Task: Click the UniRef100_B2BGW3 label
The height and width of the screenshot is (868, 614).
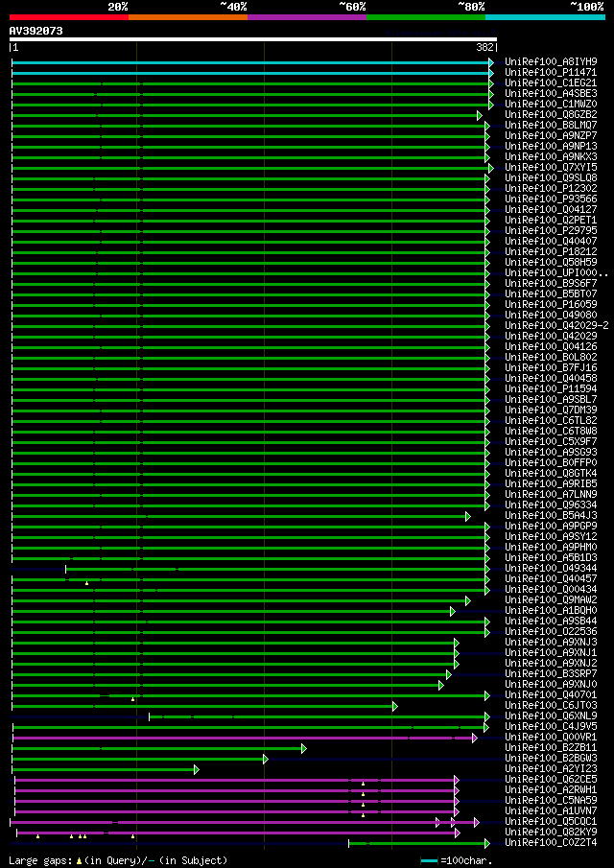Action: tap(551, 759)
